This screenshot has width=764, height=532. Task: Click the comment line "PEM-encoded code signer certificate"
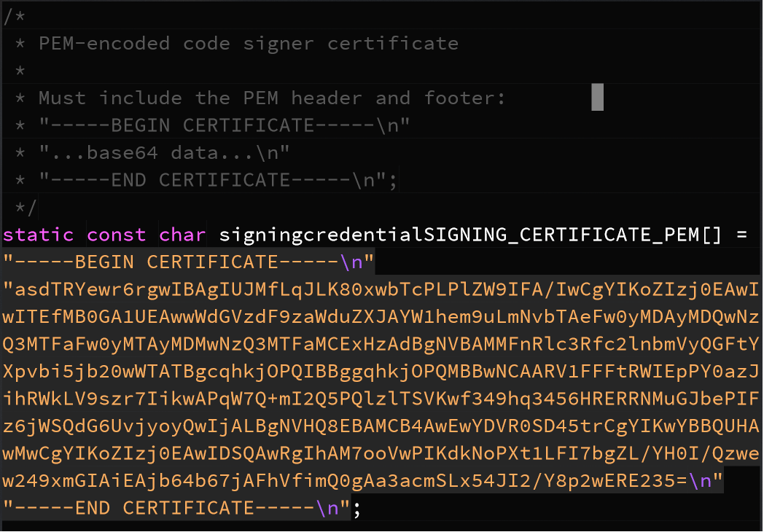pyautogui.click(x=249, y=43)
